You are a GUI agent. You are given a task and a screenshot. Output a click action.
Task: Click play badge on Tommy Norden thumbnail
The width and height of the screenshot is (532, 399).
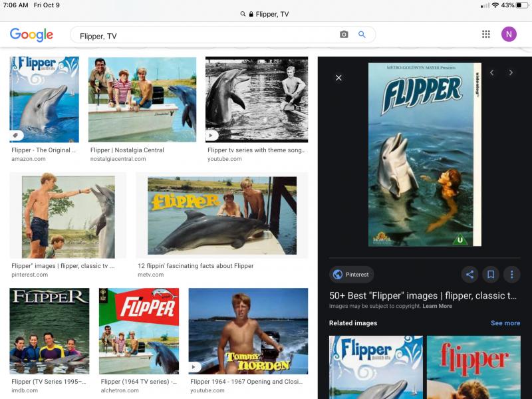[194, 367]
